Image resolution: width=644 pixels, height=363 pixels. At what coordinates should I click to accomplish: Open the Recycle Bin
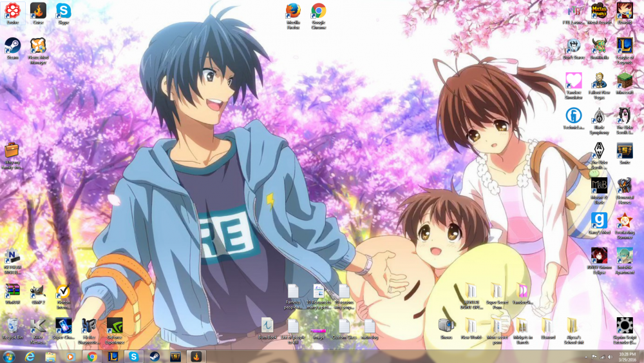tap(12, 325)
